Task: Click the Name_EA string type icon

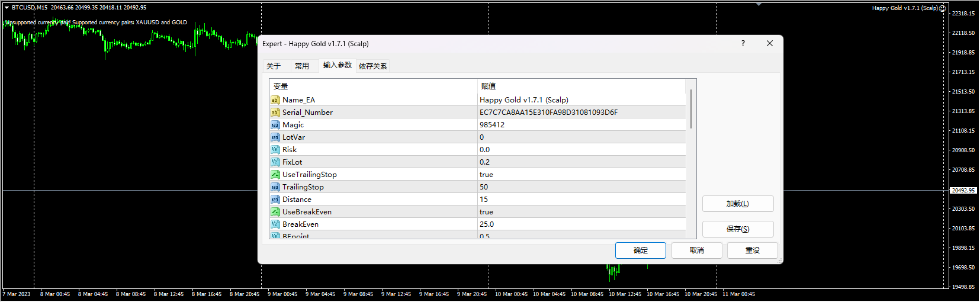Action: coord(275,100)
